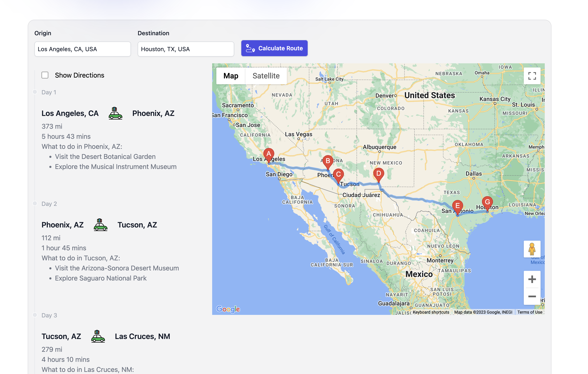Click the car icon in Day 2 leg
Viewport: 588px width, 374px height.
click(x=100, y=225)
